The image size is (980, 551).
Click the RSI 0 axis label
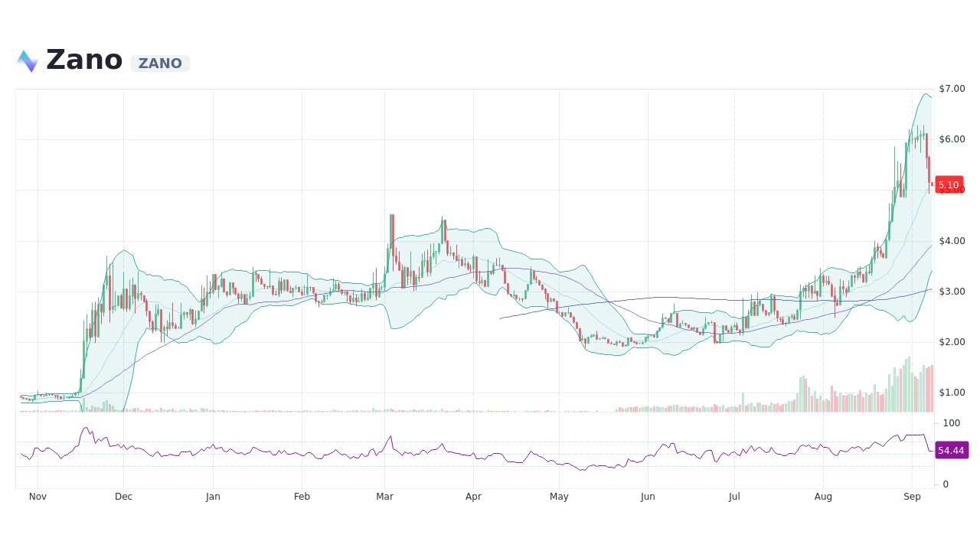point(946,484)
